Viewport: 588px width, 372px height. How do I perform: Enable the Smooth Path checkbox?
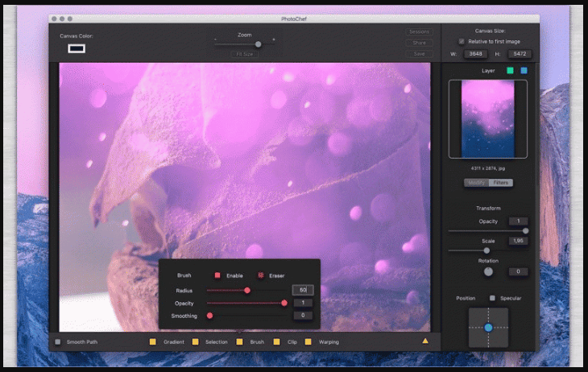click(x=58, y=341)
